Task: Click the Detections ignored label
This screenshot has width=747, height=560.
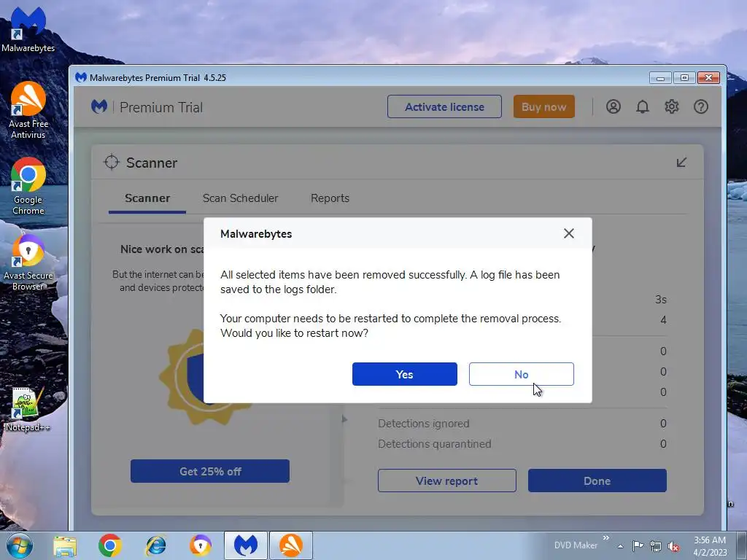Action: point(424,424)
